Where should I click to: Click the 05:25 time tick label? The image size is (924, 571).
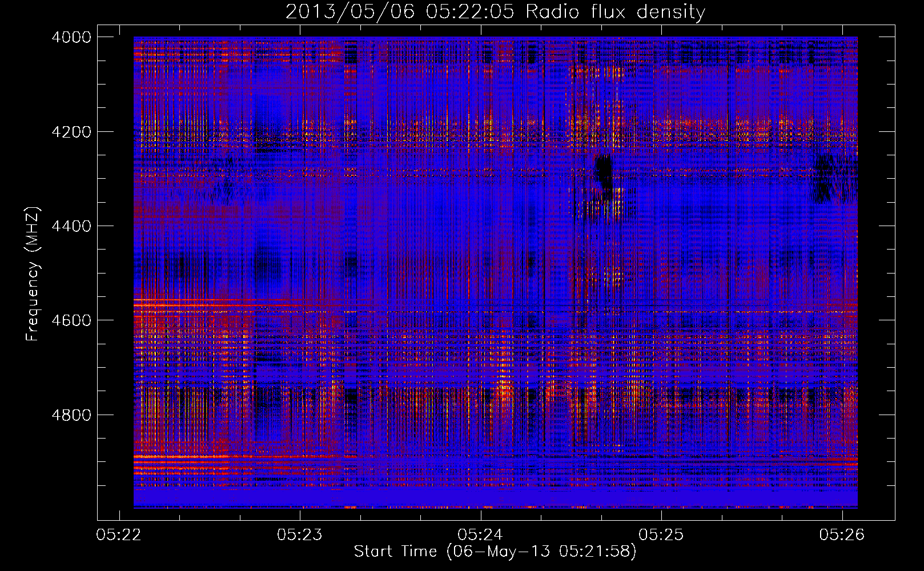(661, 534)
